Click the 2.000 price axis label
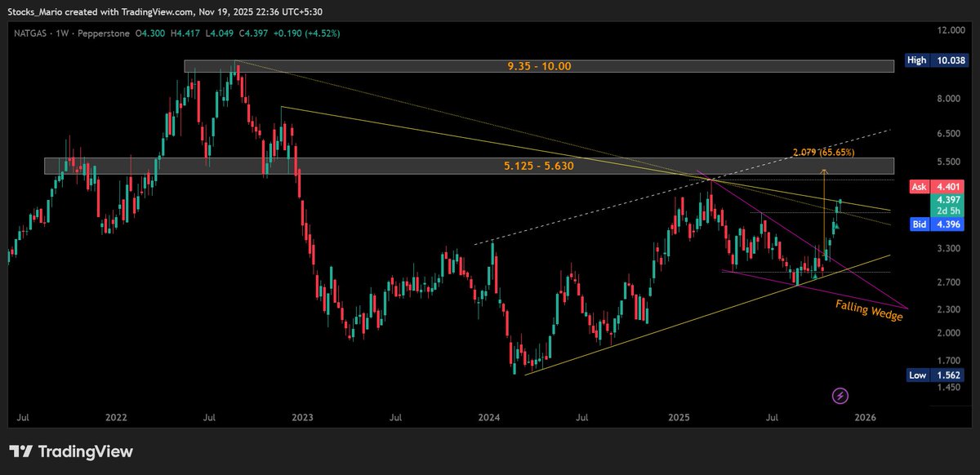 [x=950, y=333]
